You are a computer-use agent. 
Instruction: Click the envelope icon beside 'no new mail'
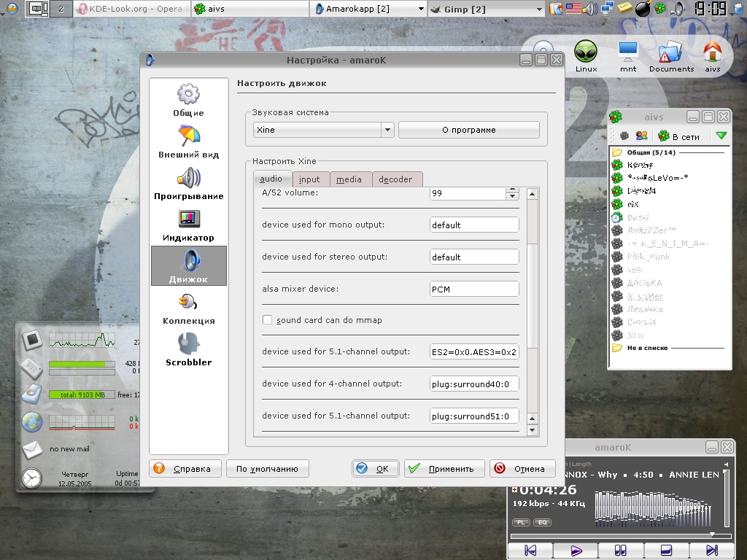[x=32, y=449]
